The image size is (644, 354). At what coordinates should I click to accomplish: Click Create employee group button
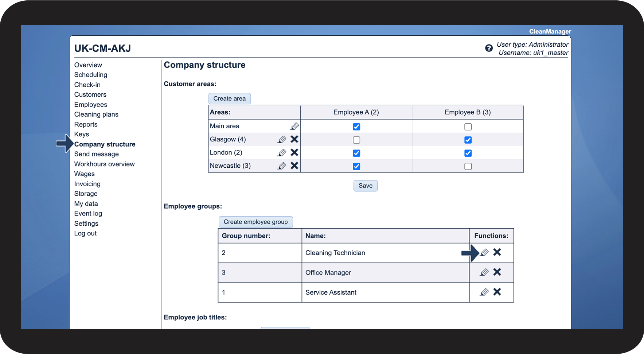[x=255, y=222]
